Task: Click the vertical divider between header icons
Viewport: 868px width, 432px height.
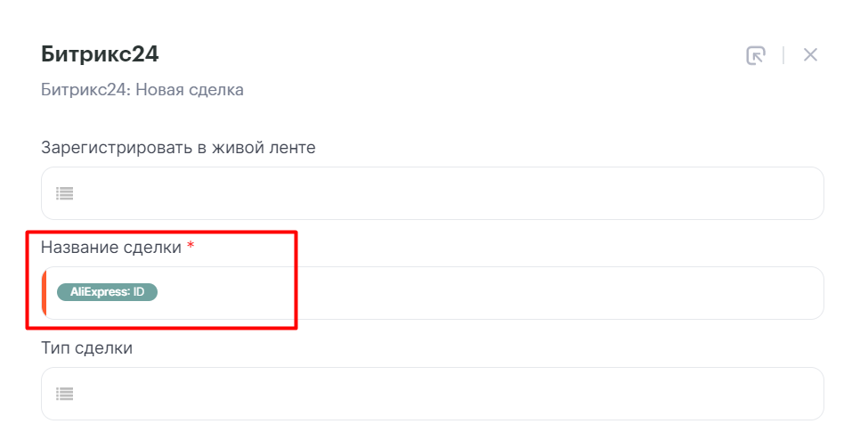Action: [x=783, y=55]
